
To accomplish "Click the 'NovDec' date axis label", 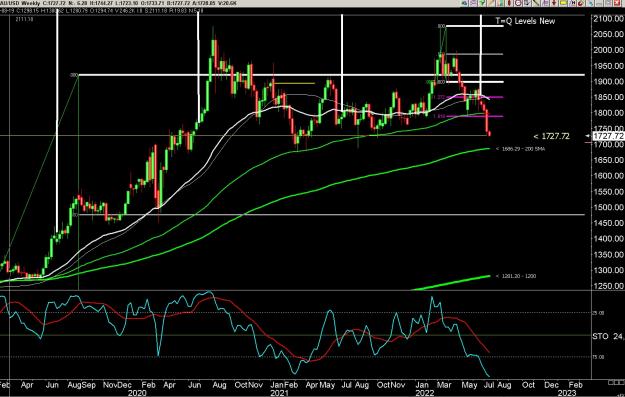I will point(117,385).
